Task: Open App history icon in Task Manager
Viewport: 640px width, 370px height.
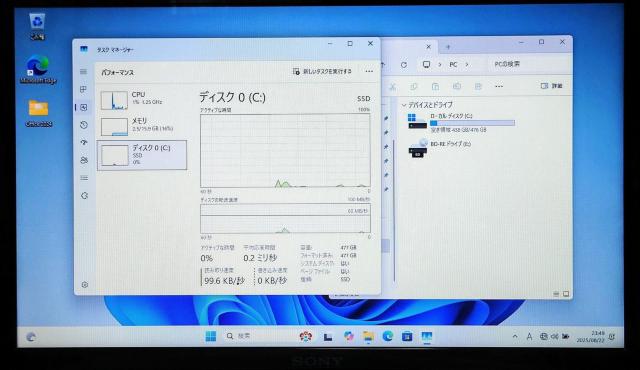Action: pos(84,125)
